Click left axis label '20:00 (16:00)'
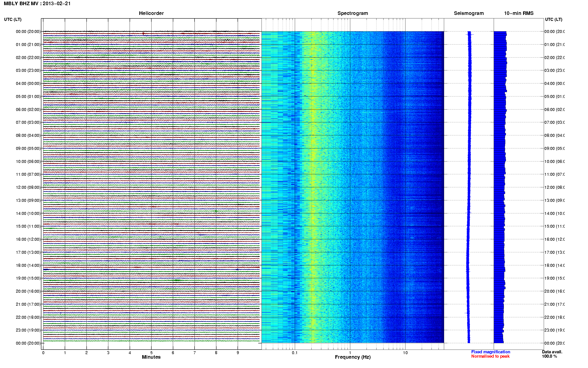Image resolution: width=588 pixels, height=368 pixels. coord(28,291)
